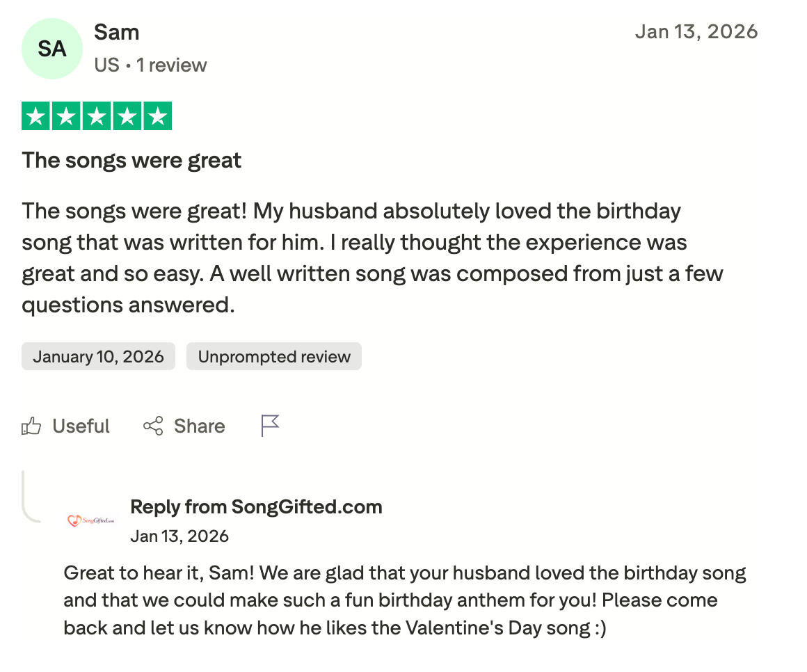Click the fifth green rating star
The width and height of the screenshot is (807, 672).
click(x=157, y=116)
